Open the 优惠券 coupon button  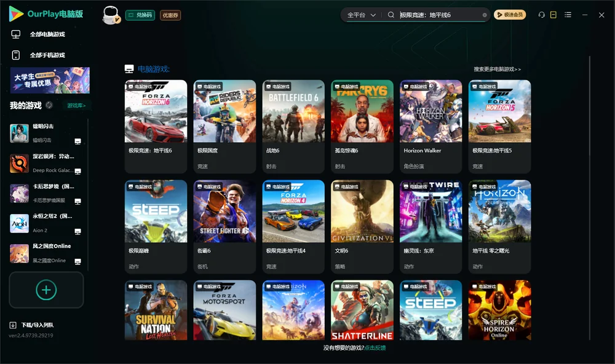[170, 15]
